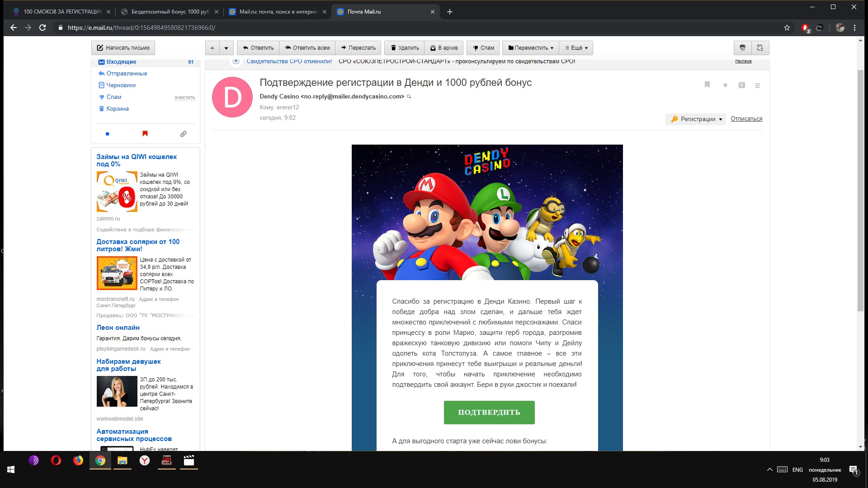
Task: Open Chrome profile avatar
Action: click(840, 28)
